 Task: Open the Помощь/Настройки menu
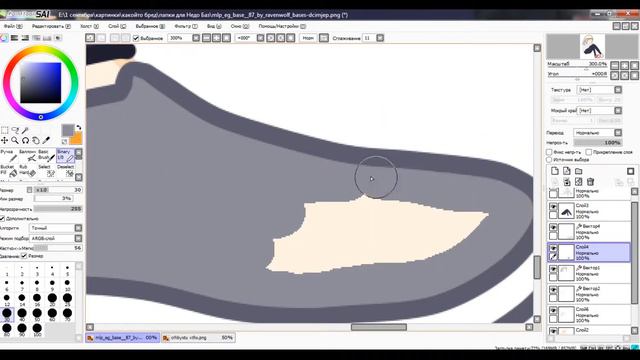[x=282, y=26]
